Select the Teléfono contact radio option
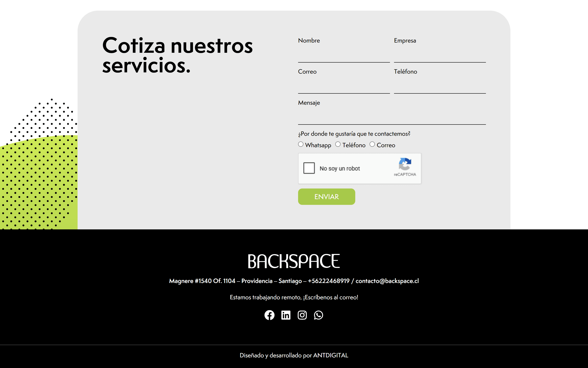The width and height of the screenshot is (588, 368). click(338, 144)
